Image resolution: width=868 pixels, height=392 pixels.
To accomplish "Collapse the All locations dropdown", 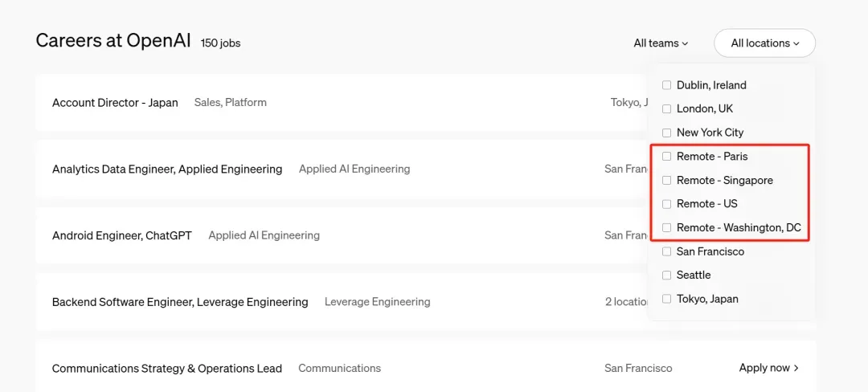I will click(x=764, y=43).
